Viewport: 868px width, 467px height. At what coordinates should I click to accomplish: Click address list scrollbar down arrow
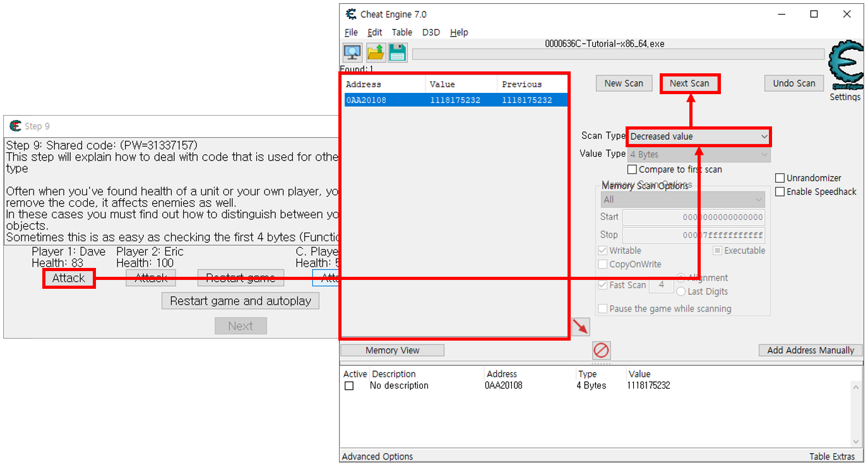[x=856, y=442]
